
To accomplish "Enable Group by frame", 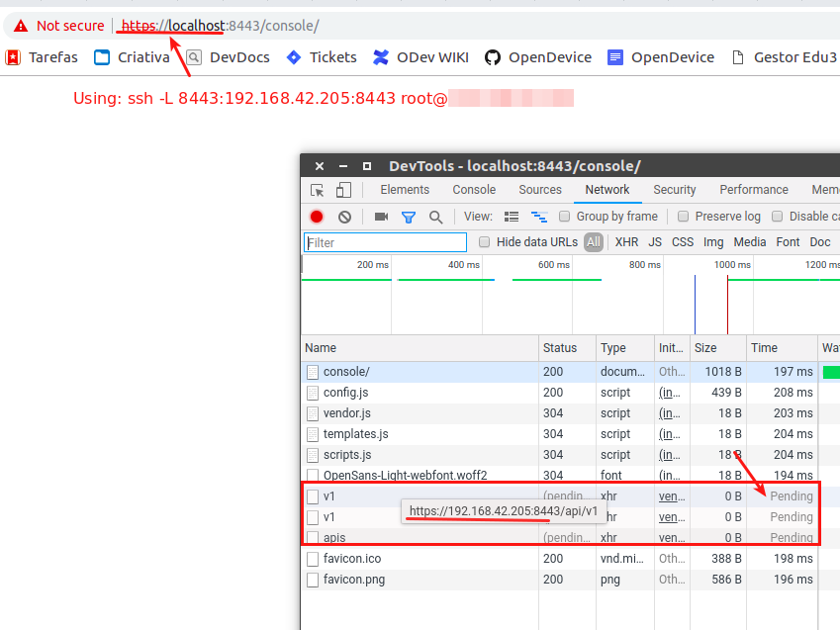I will [565, 216].
